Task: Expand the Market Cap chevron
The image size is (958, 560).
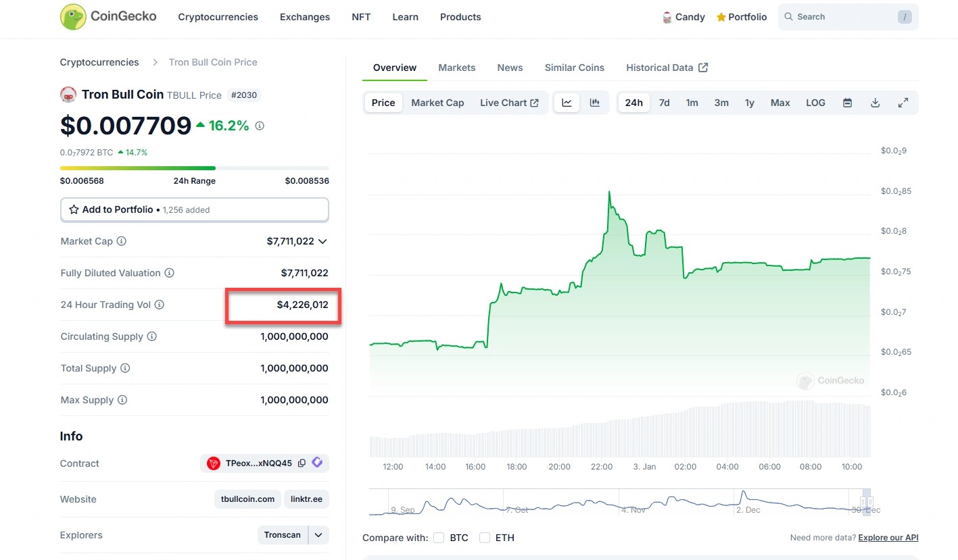Action: point(322,241)
